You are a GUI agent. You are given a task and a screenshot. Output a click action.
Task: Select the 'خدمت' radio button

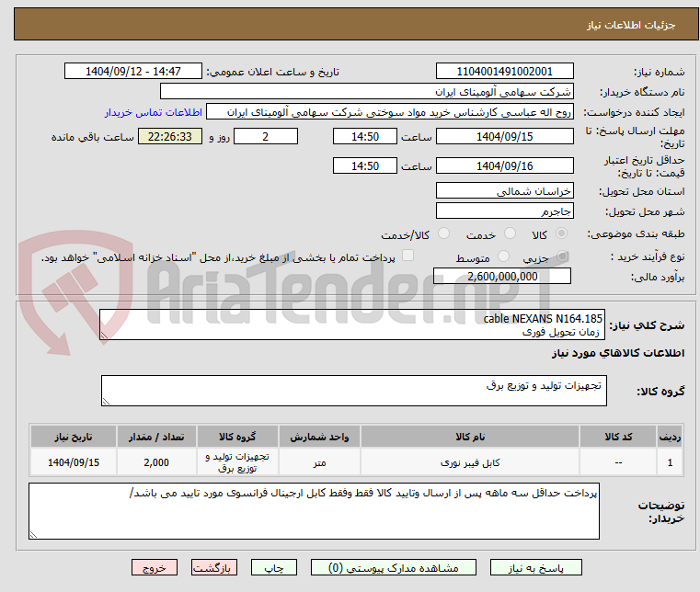pos(510,233)
